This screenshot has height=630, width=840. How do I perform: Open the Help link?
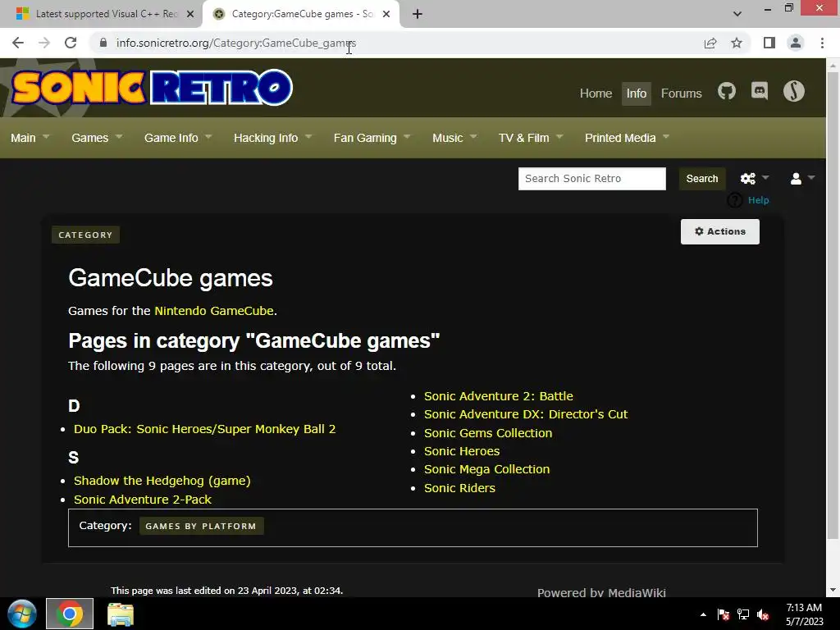point(758,200)
